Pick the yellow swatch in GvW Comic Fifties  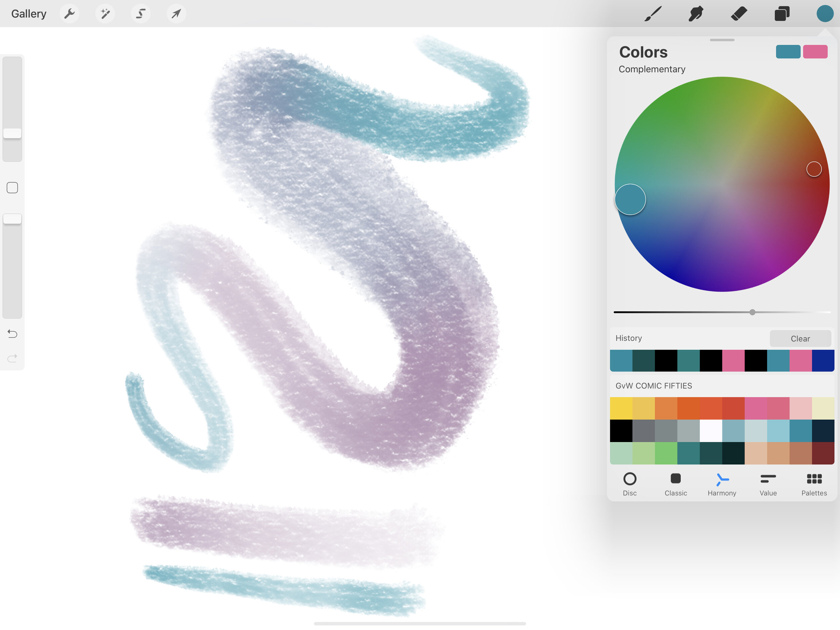point(621,408)
